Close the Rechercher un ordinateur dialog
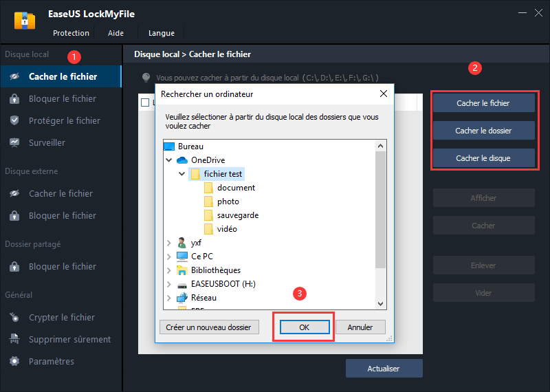Screen dimensions: 550x392 tap(384, 94)
